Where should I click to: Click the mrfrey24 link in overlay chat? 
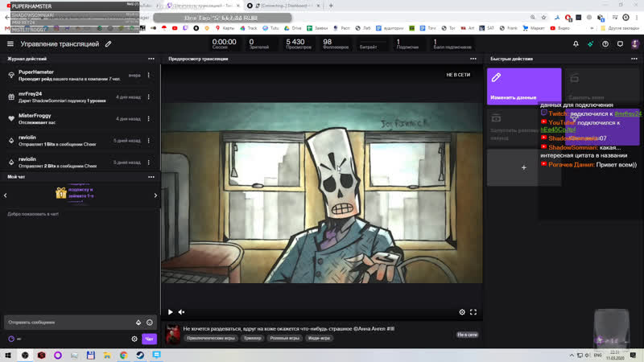[628, 113]
